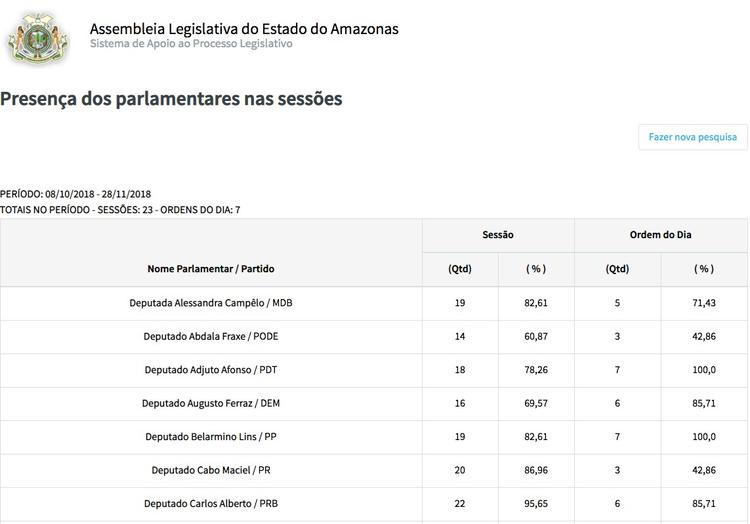Click the Presença dos parlamentares nas sessões heading
750x524 pixels.
[171, 99]
